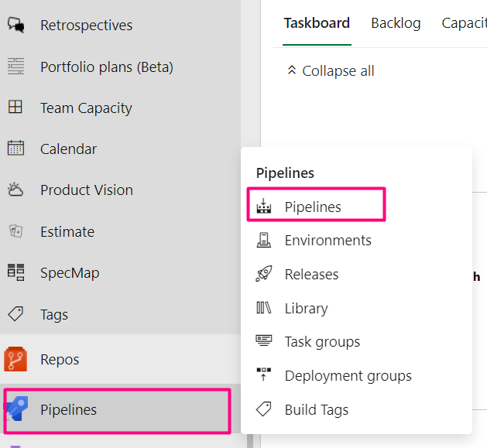Click Pipelines hub in left sidebar
This screenshot has height=448, width=487.
coord(69,410)
